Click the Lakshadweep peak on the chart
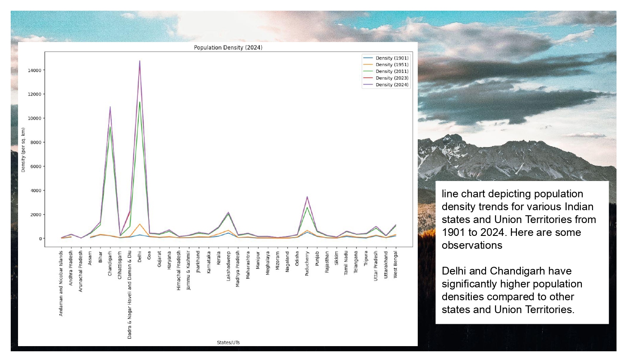Image resolution: width=644 pixels, height=362 pixels. 228,213
